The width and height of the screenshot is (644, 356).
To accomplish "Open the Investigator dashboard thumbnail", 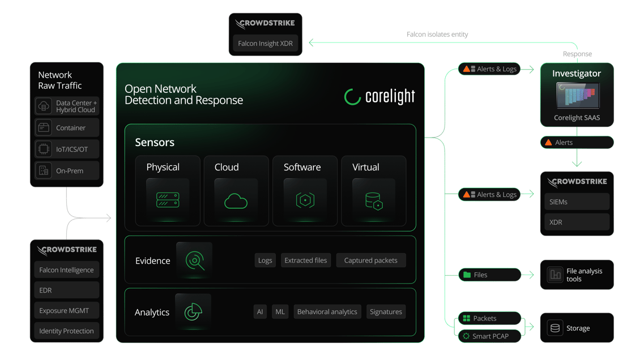I will coord(578,95).
